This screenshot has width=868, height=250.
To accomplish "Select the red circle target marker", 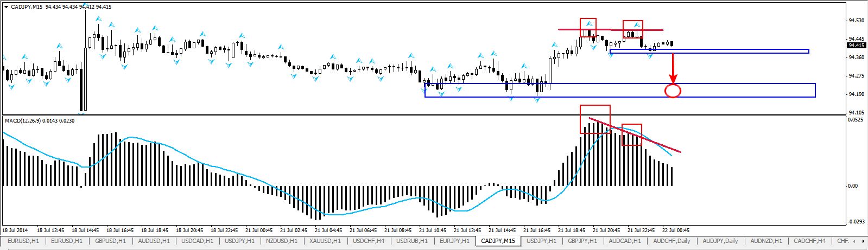I will tap(673, 91).
